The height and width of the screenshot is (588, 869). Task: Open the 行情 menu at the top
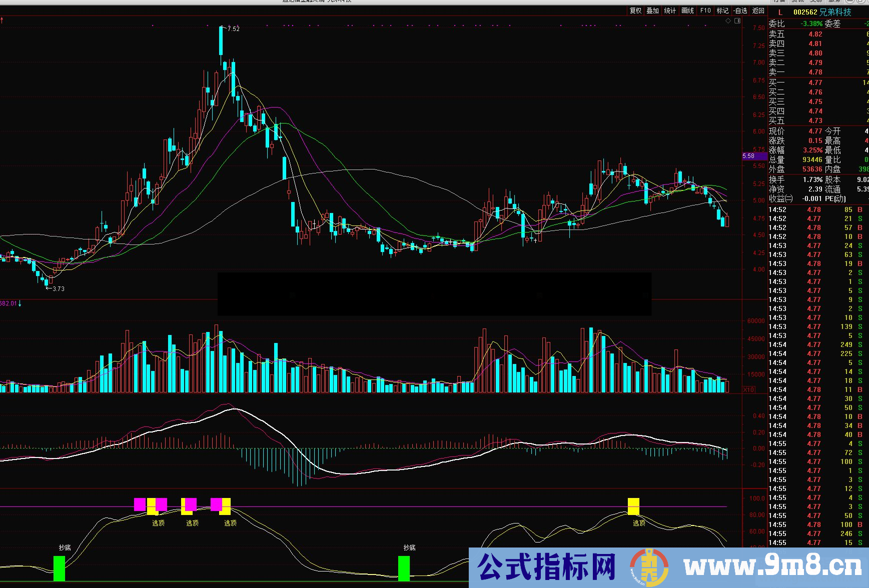click(779, 1)
